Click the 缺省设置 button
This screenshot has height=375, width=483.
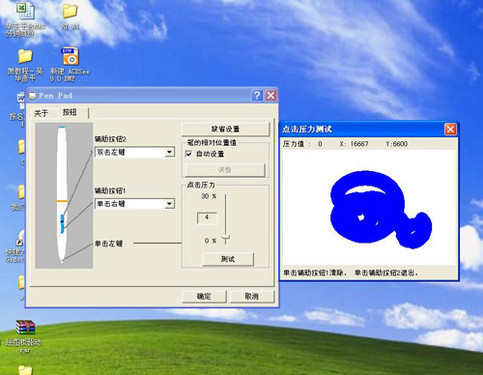coord(226,129)
